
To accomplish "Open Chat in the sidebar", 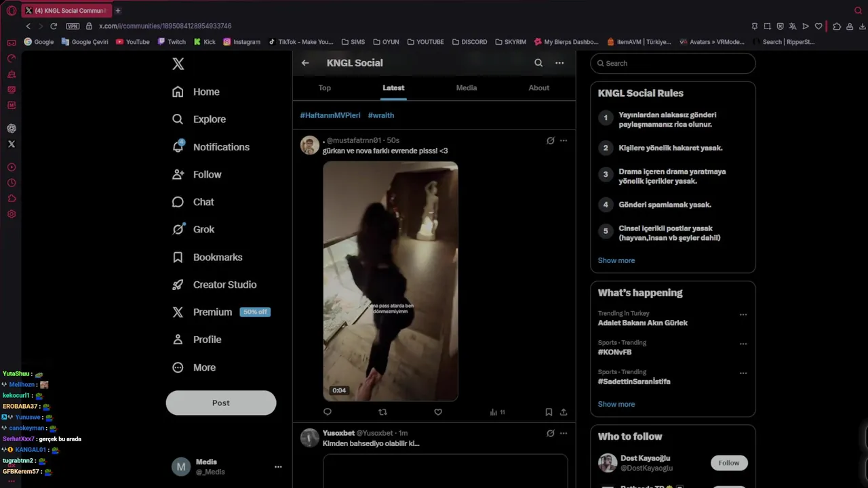I will point(193,202).
